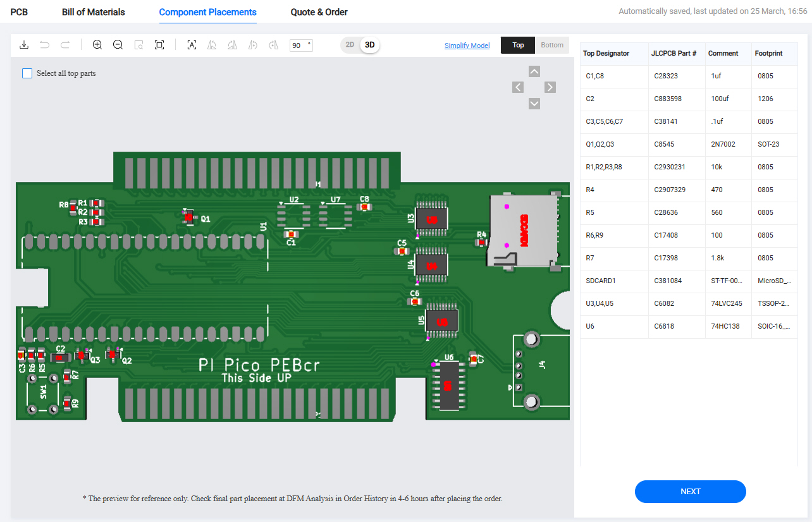This screenshot has width=812, height=522.
Task: Click the undo arrow icon
Action: 44,45
